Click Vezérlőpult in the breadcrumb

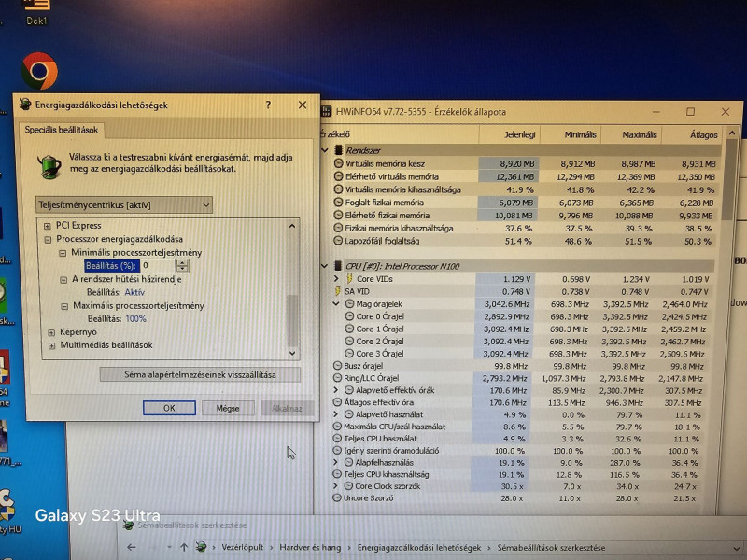242,548
